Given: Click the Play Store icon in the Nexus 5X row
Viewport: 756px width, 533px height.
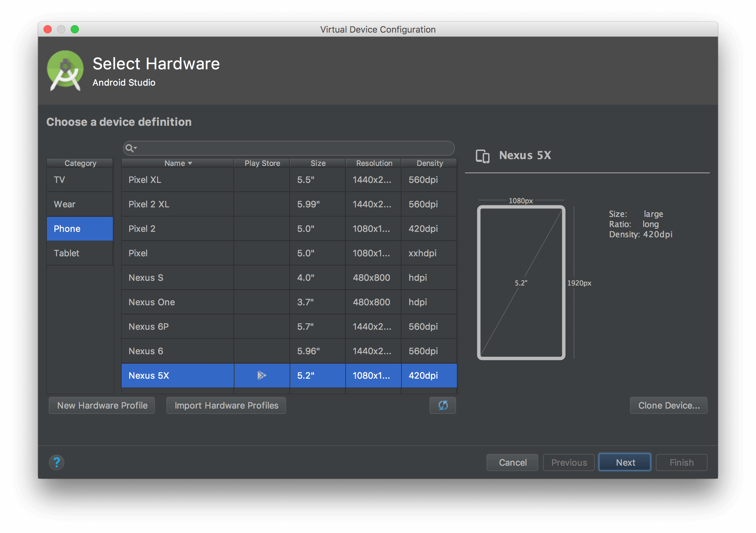Looking at the screenshot, I should (261, 375).
